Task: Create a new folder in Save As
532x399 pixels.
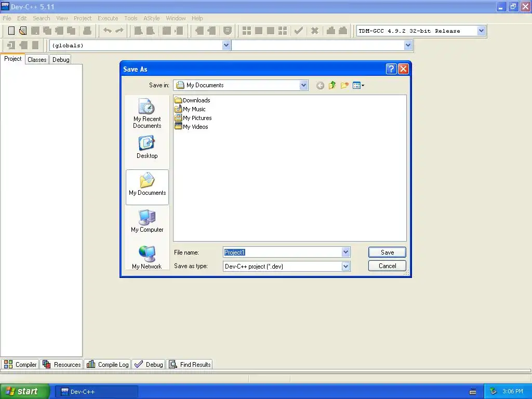Action: coord(344,86)
